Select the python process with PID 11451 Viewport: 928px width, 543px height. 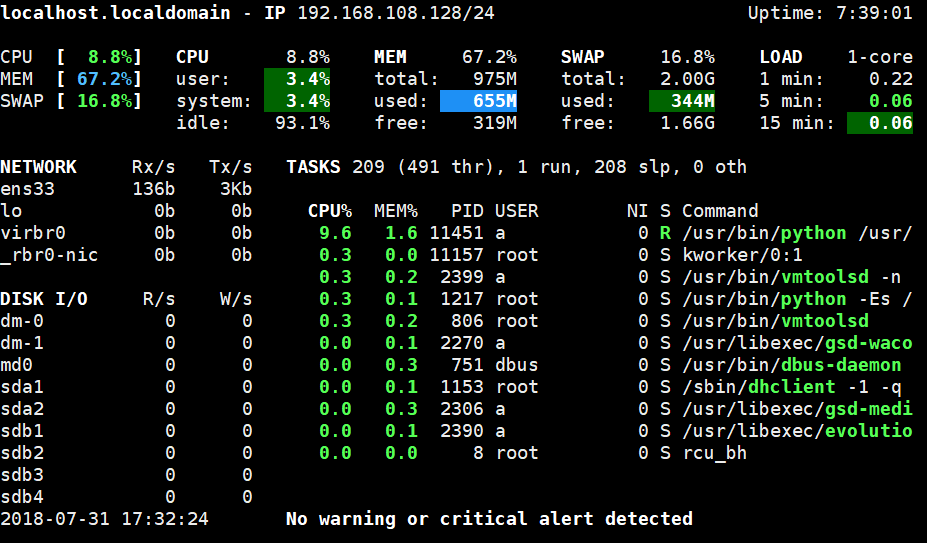(796, 233)
